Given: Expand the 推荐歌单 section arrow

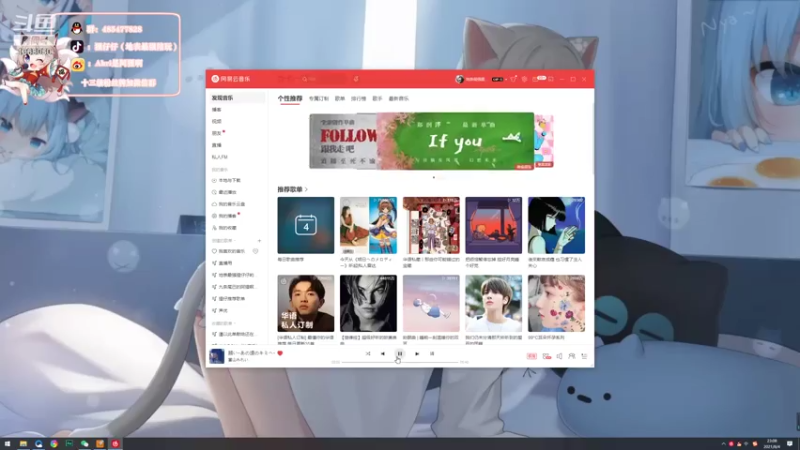Looking at the screenshot, I should [306, 189].
